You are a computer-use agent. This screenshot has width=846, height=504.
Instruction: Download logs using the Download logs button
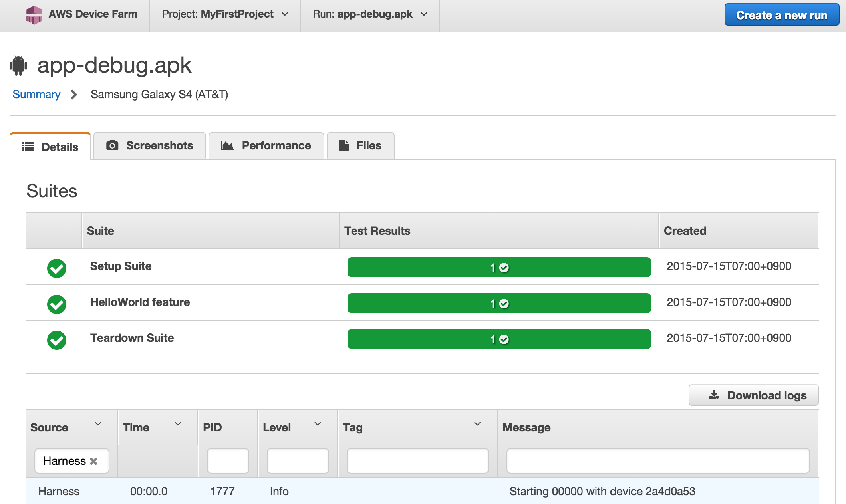point(753,395)
